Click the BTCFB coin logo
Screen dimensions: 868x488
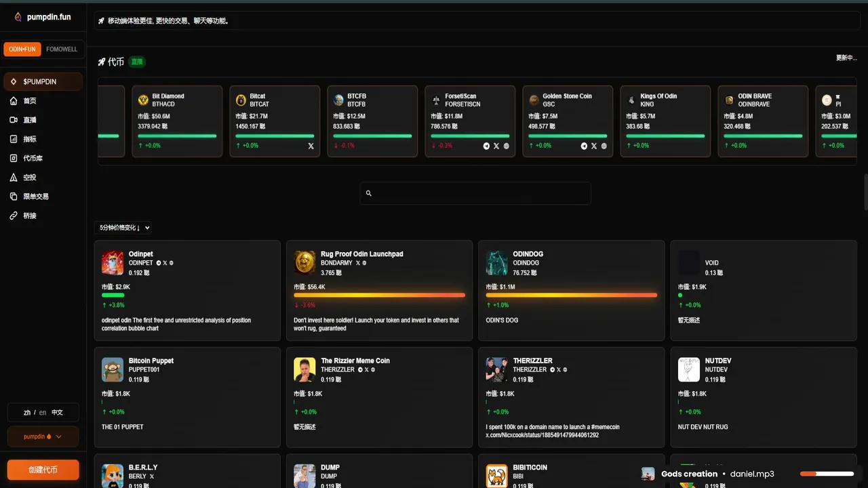(338, 100)
